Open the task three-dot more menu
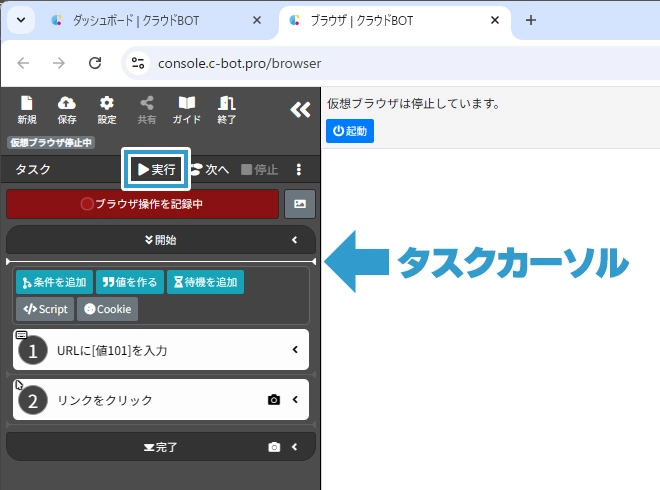This screenshot has height=490, width=660. tap(298, 170)
